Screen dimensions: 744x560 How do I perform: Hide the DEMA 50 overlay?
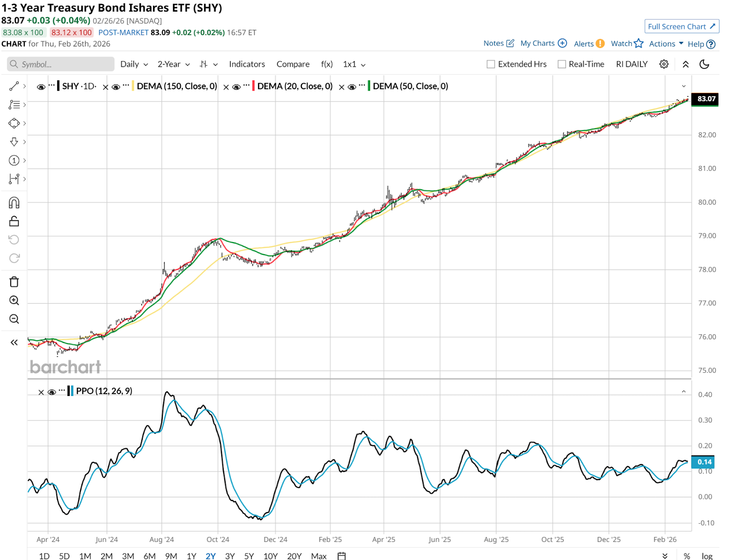pyautogui.click(x=352, y=87)
